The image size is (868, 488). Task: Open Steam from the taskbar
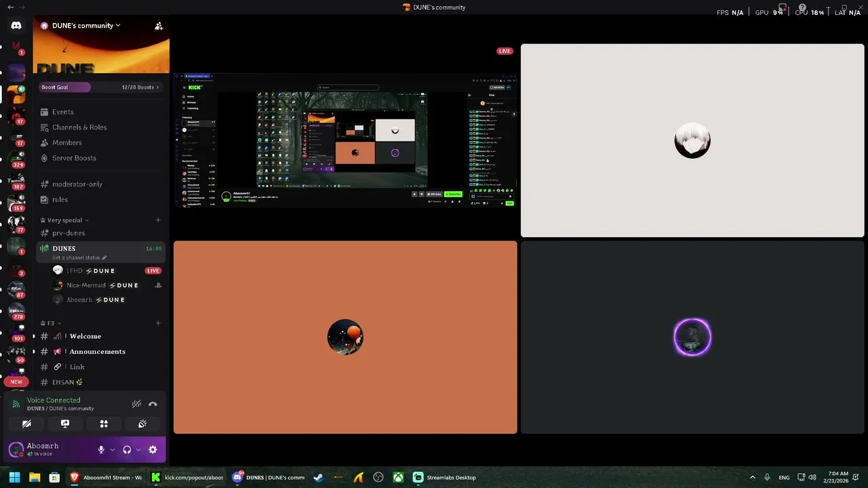(318, 477)
